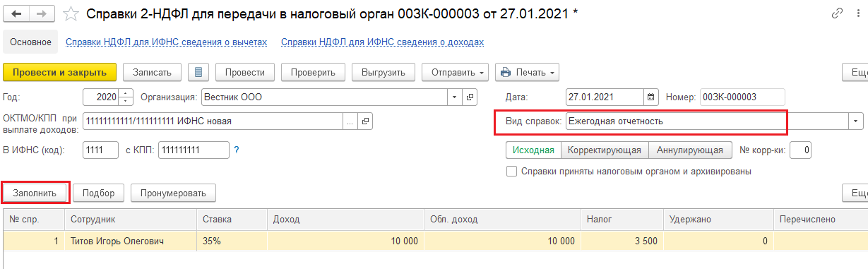Copy link with the chain icon

tap(838, 13)
